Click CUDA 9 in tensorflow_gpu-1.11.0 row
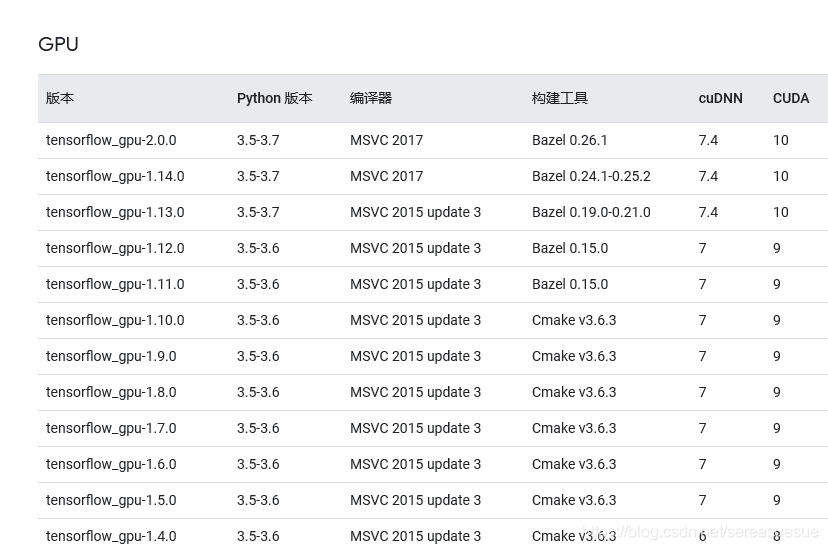The height and width of the screenshot is (550, 828). click(776, 284)
